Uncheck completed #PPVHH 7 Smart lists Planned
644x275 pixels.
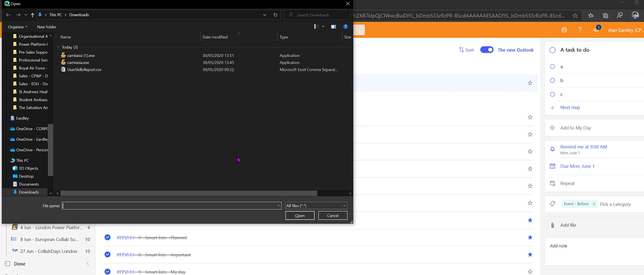[108, 237]
